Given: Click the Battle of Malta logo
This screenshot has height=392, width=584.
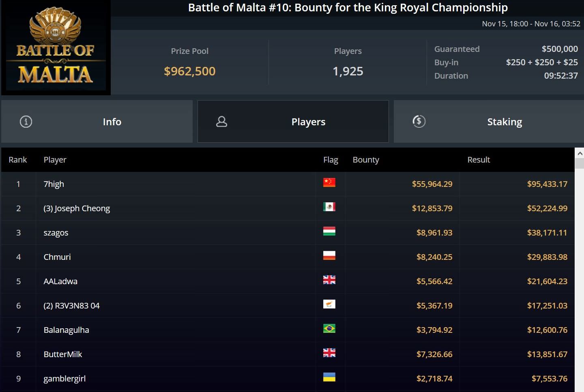Looking at the screenshot, I should pyautogui.click(x=56, y=48).
